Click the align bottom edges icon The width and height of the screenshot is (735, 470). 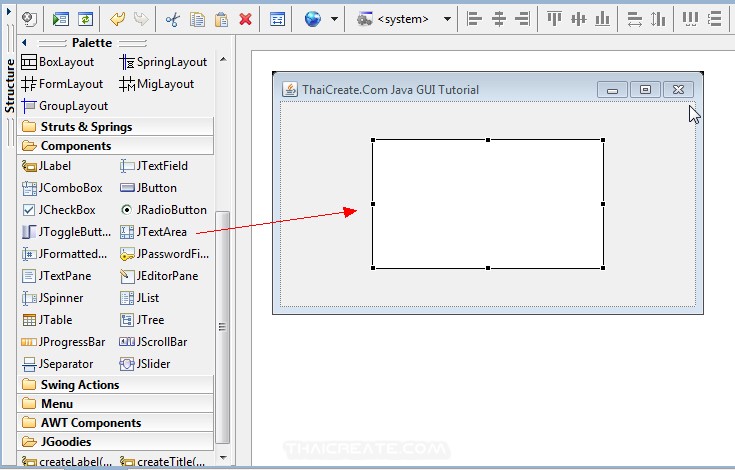pyautogui.click(x=602, y=19)
